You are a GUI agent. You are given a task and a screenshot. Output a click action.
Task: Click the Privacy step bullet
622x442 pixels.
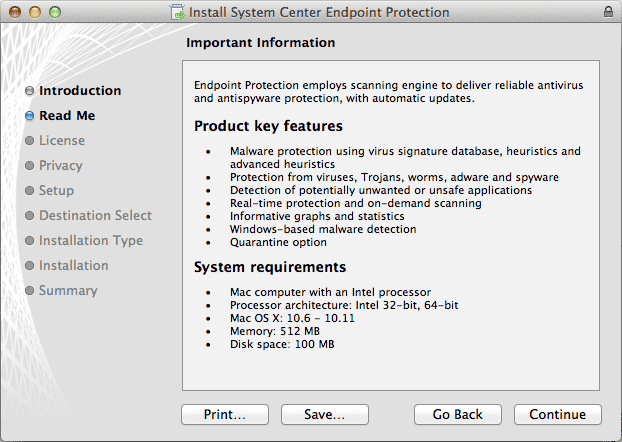tap(29, 165)
